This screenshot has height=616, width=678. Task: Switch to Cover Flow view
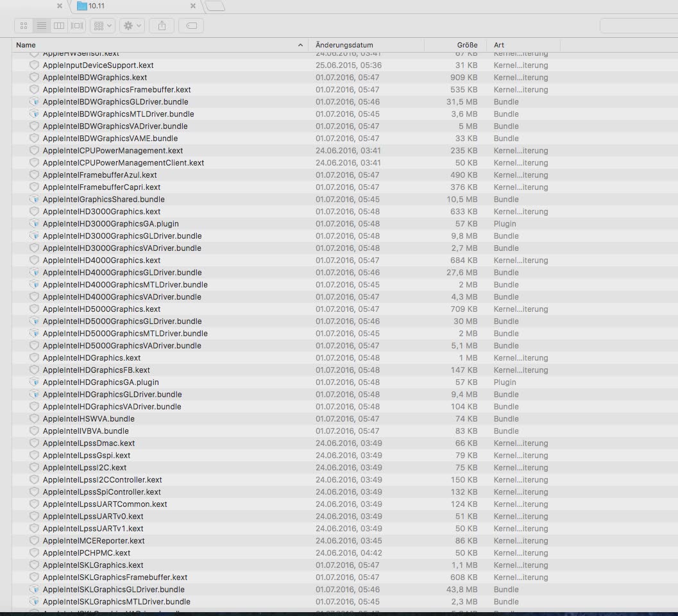77,26
